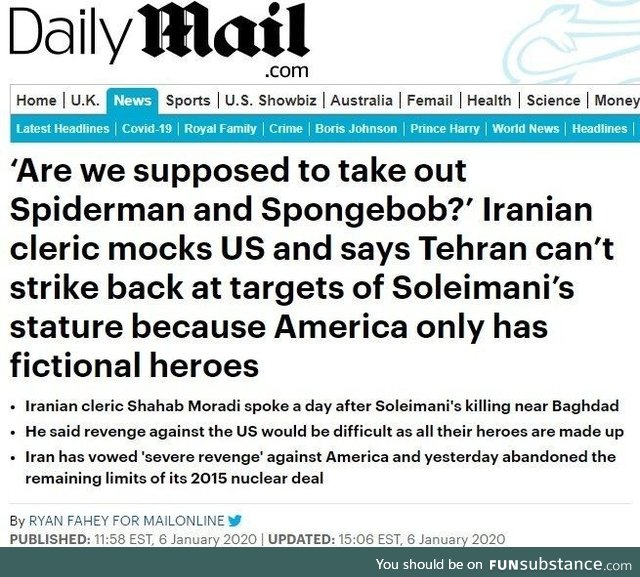640x577 pixels.
Task: Go to the U.K. section
Action: [85, 100]
